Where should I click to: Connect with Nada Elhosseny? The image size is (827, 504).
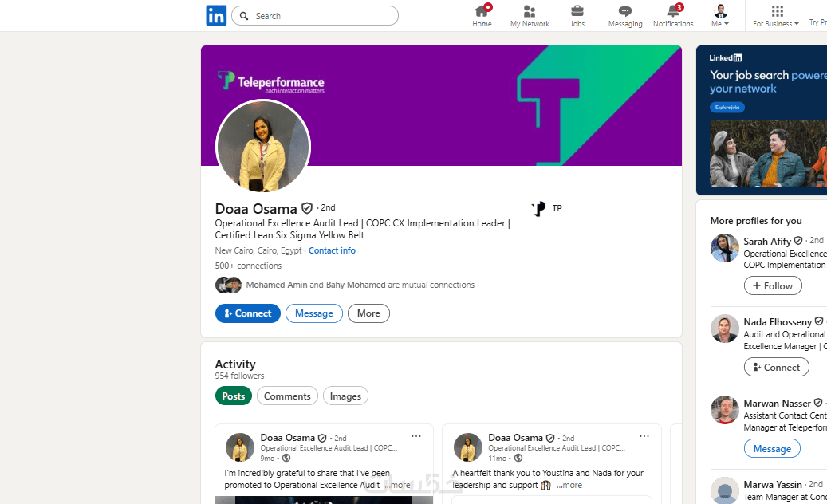(777, 368)
